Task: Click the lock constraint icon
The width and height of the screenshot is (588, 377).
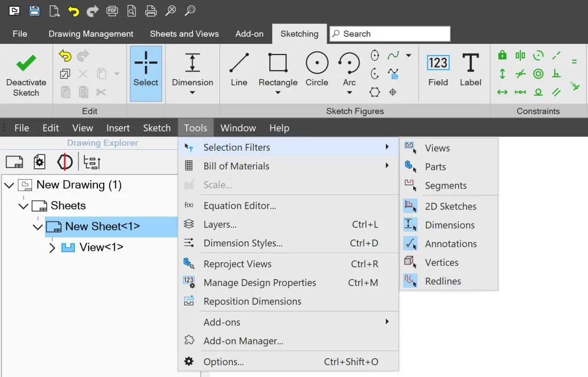Action: pyautogui.click(x=502, y=56)
